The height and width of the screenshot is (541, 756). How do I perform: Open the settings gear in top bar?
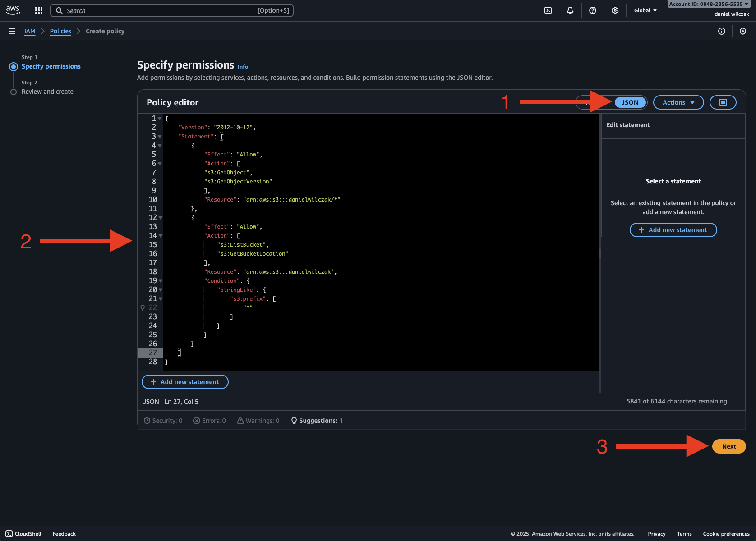(615, 10)
